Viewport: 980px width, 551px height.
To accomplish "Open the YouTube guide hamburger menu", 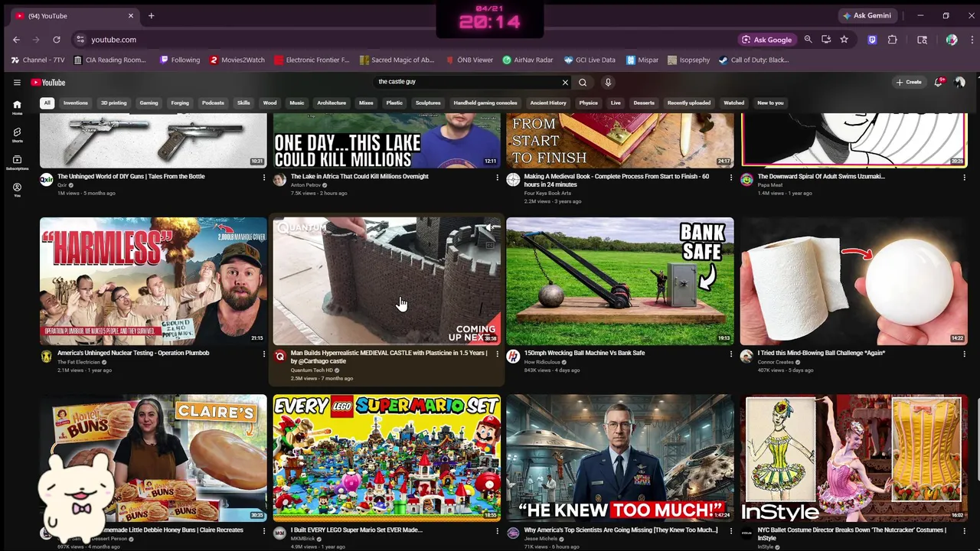I will pos(17,82).
